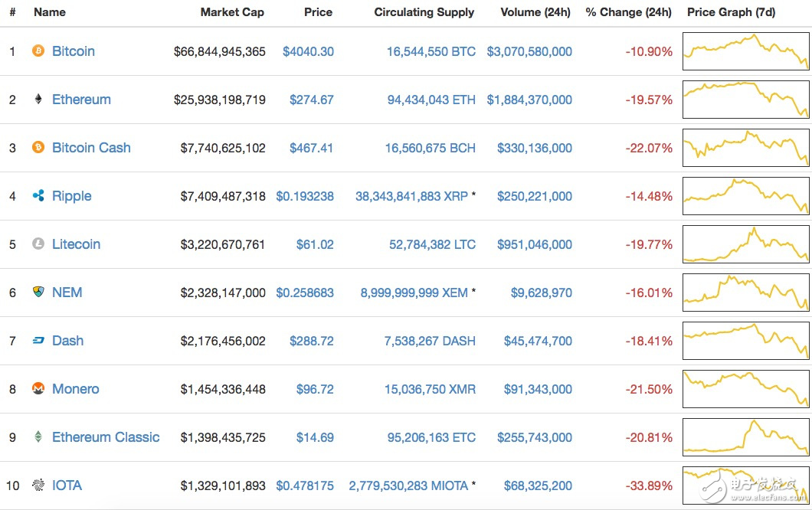Click the Dash logo icon
The image size is (812, 510).
[x=38, y=341]
